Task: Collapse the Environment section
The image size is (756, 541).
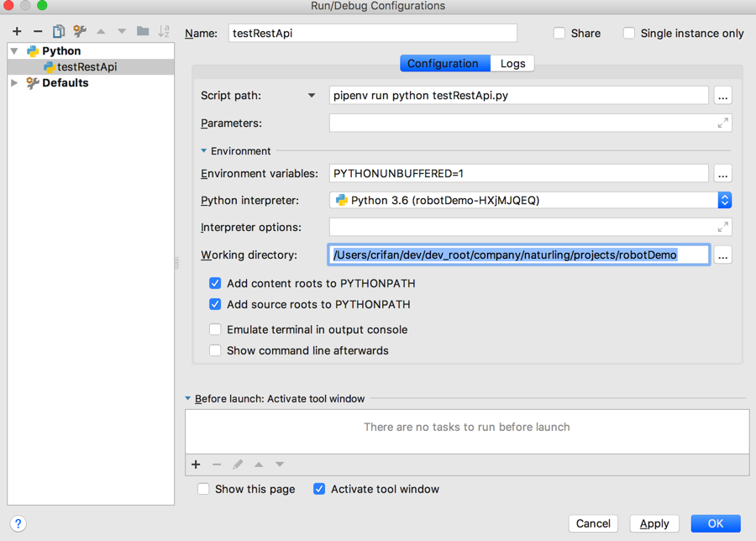Action: click(204, 151)
